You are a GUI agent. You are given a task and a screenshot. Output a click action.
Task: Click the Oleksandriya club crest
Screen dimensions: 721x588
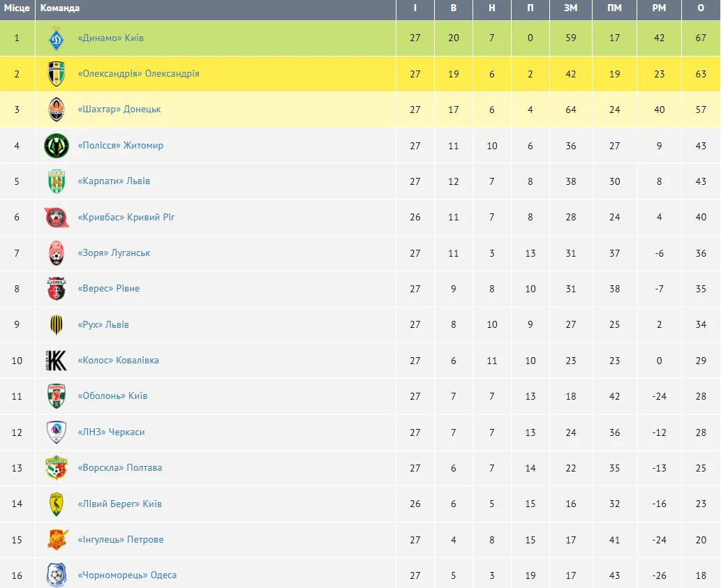(56, 74)
